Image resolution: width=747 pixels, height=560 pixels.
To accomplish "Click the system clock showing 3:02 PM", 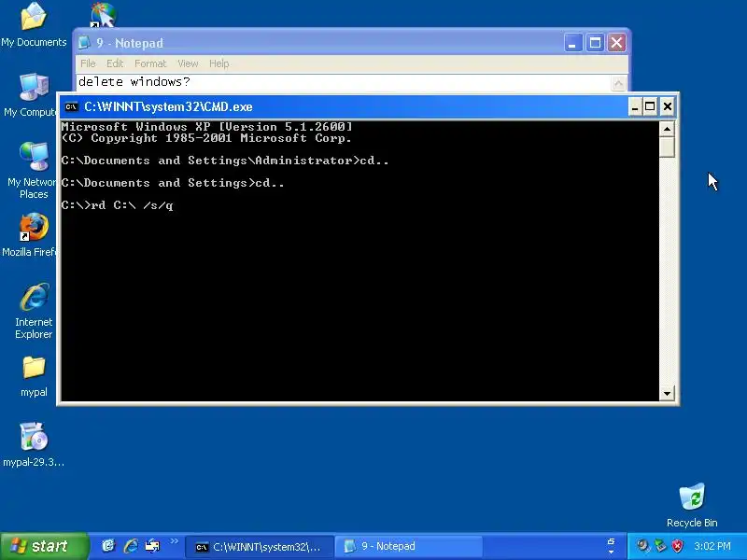I will coord(712,546).
